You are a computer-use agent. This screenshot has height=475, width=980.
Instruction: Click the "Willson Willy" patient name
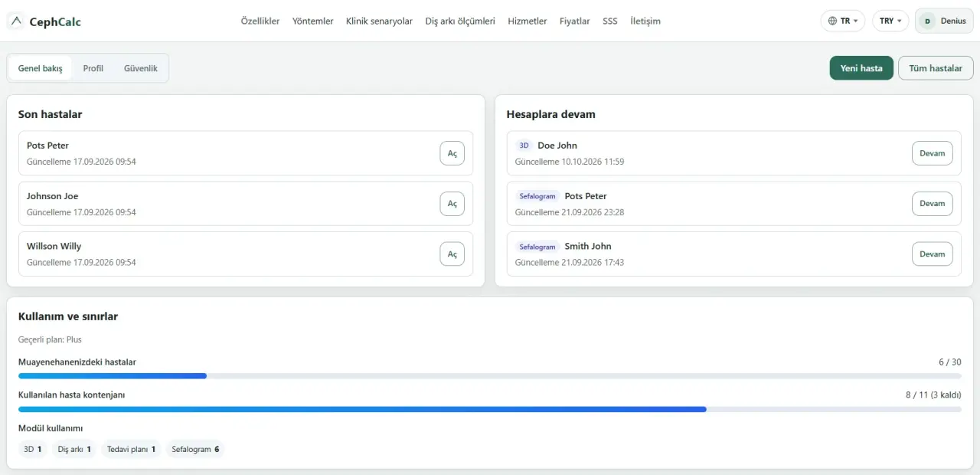pos(54,247)
